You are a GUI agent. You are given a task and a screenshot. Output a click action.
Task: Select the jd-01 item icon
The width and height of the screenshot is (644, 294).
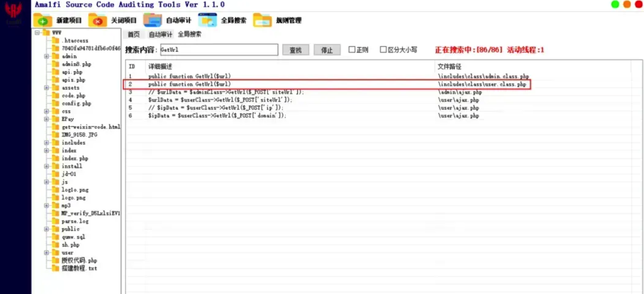56,174
